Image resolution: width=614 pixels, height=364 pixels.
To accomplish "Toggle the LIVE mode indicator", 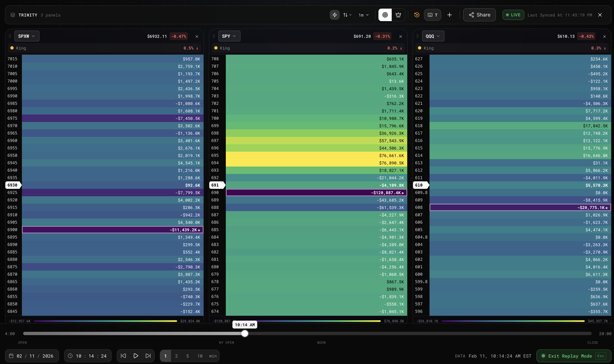I will pos(513,15).
